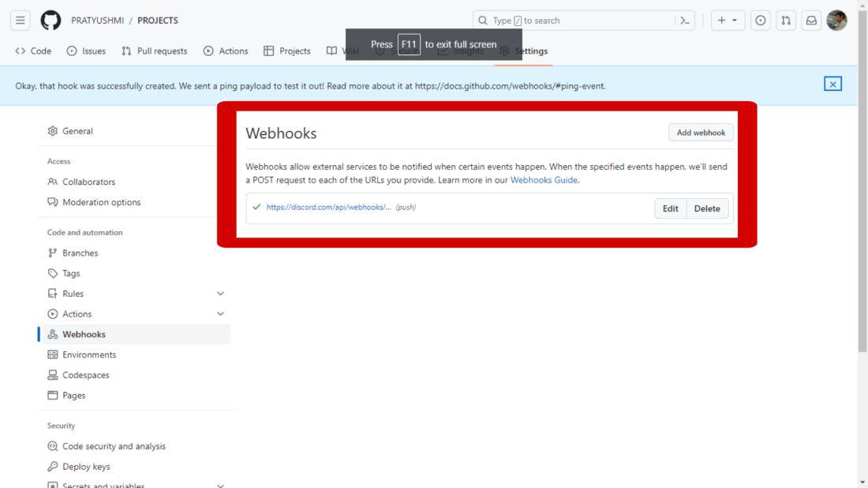
Task: Open the discord webhook URL link
Action: pyautogui.click(x=329, y=207)
